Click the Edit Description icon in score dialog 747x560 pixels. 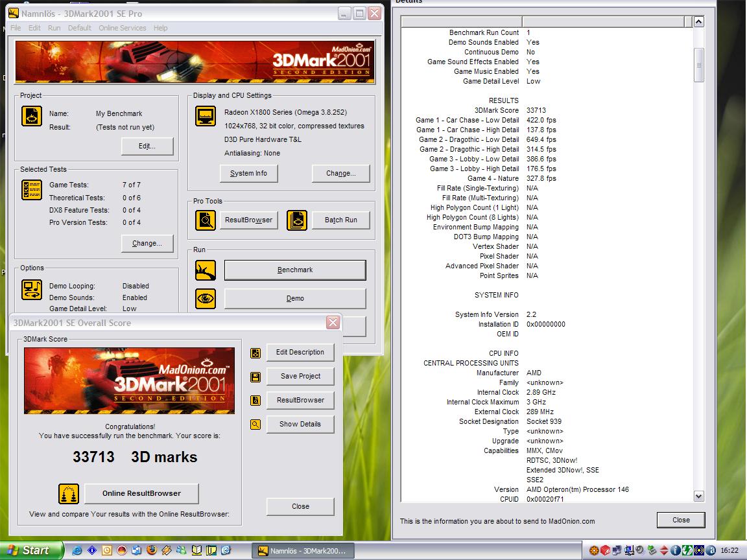click(255, 353)
